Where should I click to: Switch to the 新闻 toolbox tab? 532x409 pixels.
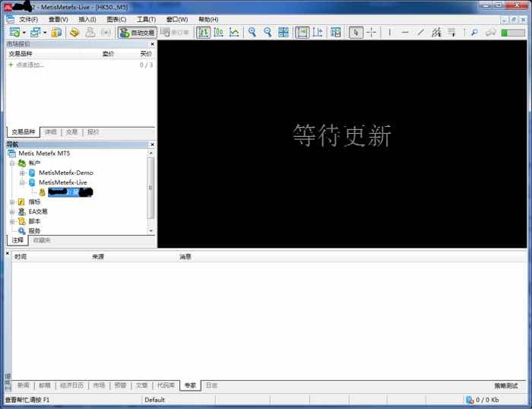coord(24,385)
